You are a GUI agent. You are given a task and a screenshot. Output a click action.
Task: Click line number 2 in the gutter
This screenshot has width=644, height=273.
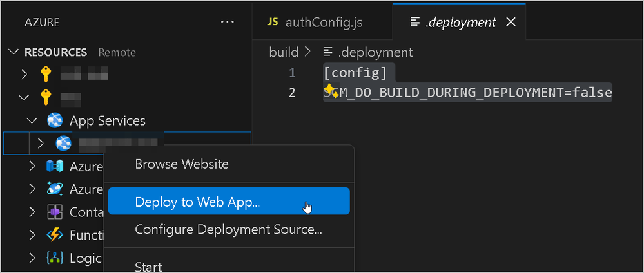(292, 93)
